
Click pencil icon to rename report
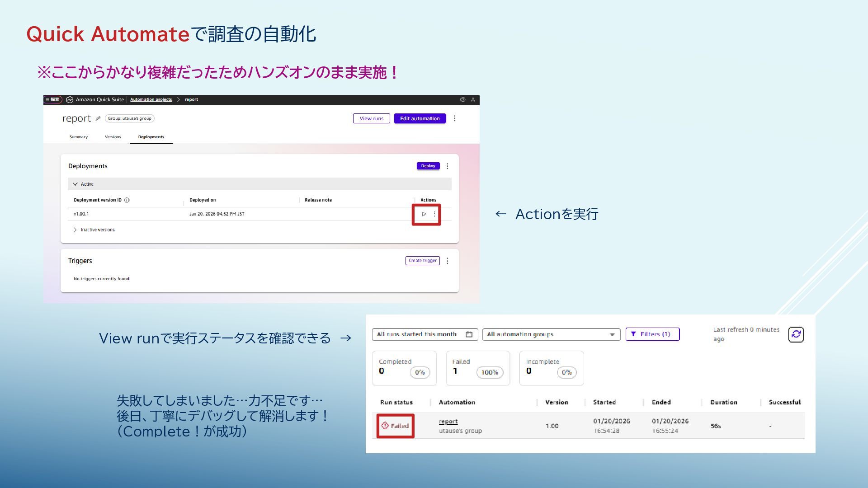[x=98, y=119]
